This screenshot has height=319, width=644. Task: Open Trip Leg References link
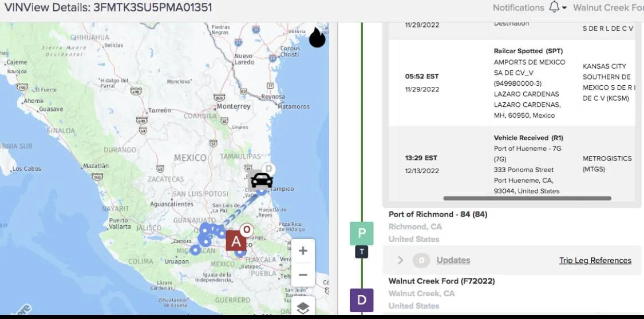click(595, 260)
